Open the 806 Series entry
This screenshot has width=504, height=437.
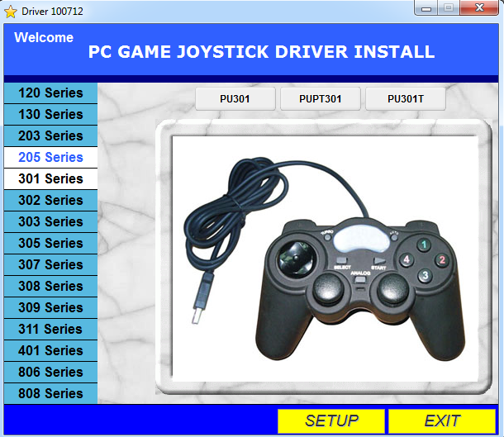tap(50, 372)
